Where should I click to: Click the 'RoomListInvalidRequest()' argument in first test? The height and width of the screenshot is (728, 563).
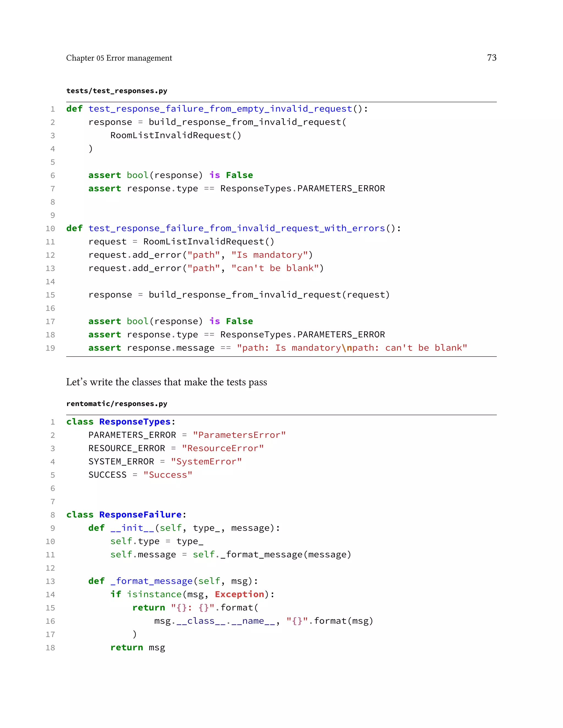pyautogui.click(x=176, y=135)
